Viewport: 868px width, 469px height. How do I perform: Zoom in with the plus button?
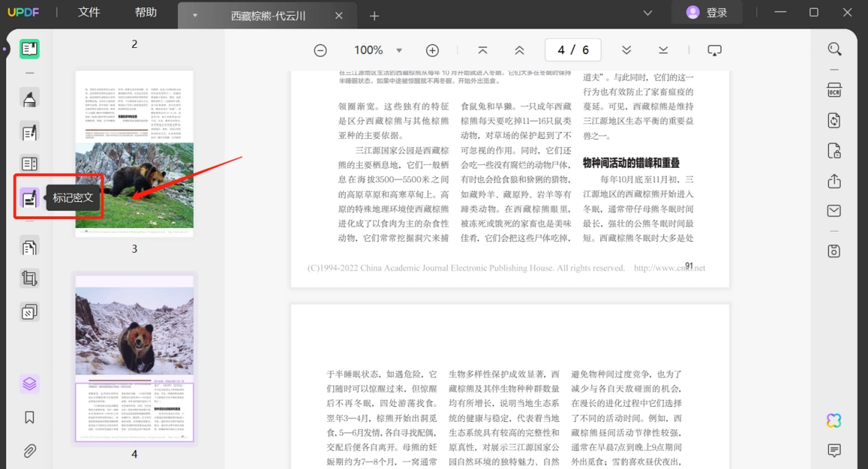[x=433, y=50]
